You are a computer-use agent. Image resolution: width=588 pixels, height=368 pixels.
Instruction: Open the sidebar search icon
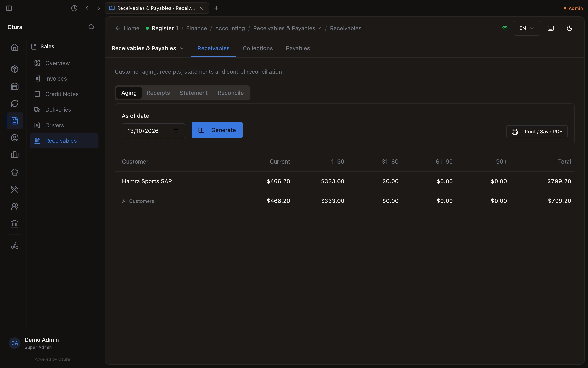point(91,27)
